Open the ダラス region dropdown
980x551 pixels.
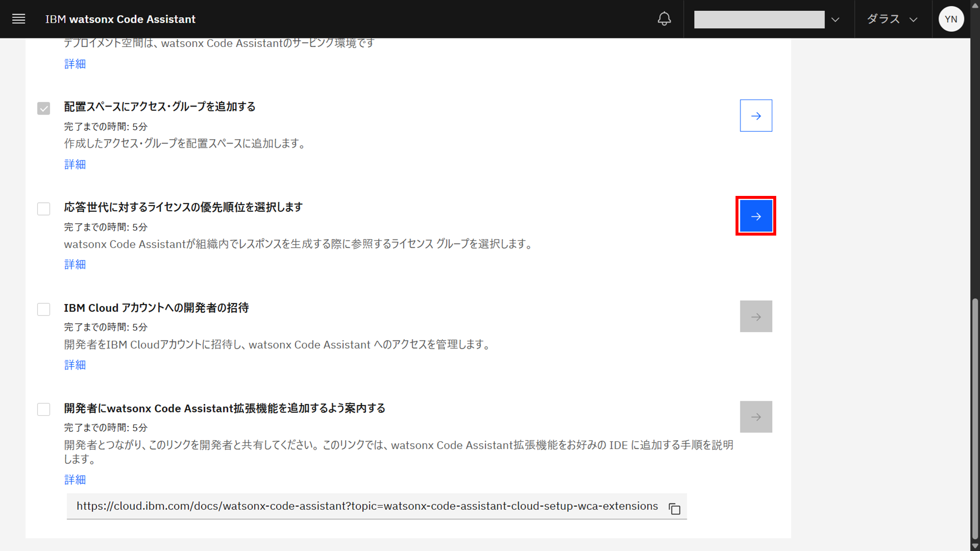tap(892, 20)
